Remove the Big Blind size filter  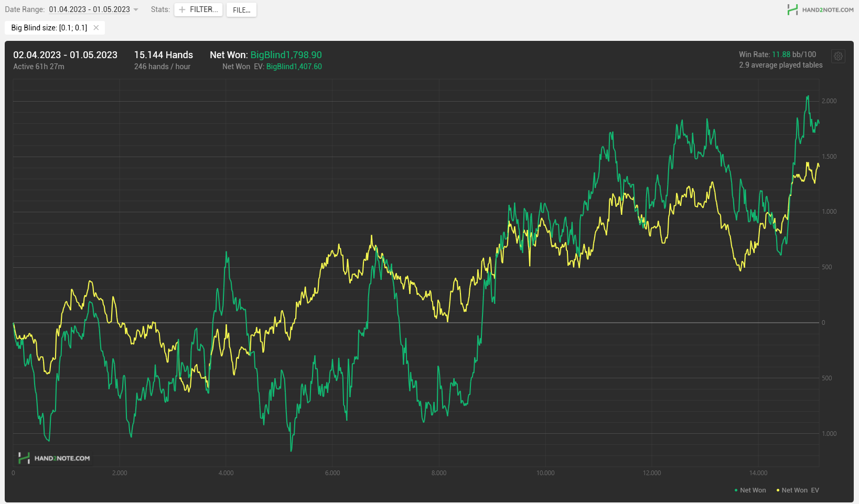(96, 28)
